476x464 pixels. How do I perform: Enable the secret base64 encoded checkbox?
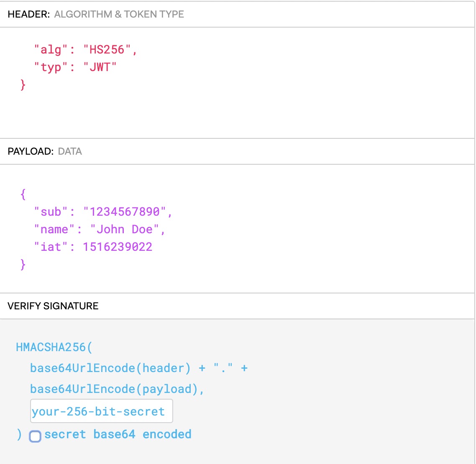35,436
